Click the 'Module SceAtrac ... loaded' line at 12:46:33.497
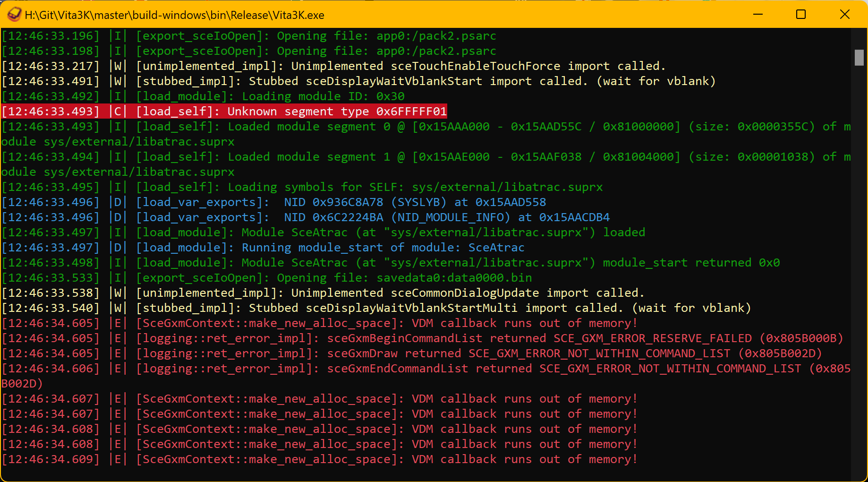The width and height of the screenshot is (868, 482). [323, 232]
